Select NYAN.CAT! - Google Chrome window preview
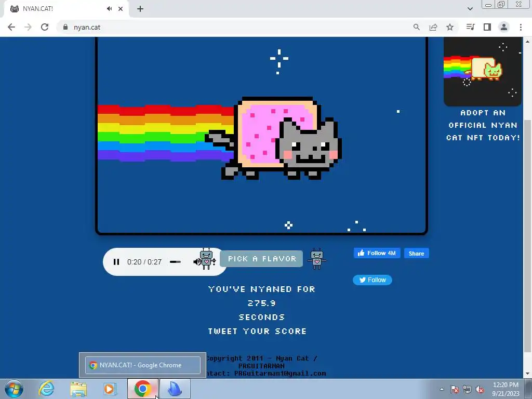 (143, 365)
